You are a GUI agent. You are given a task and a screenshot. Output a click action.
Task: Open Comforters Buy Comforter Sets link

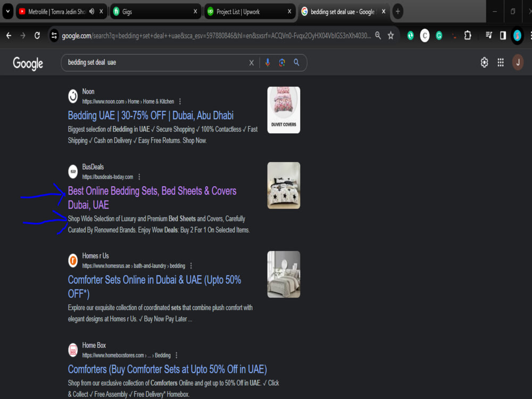point(167,369)
